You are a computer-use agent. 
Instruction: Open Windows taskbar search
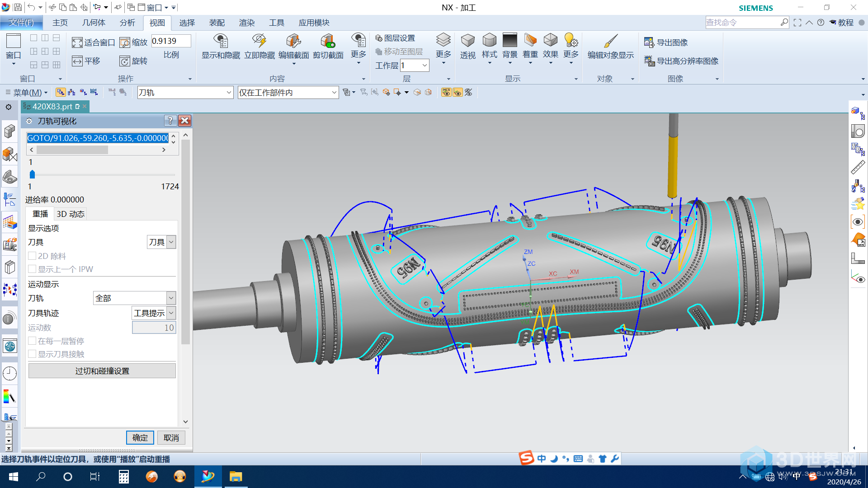click(x=41, y=477)
